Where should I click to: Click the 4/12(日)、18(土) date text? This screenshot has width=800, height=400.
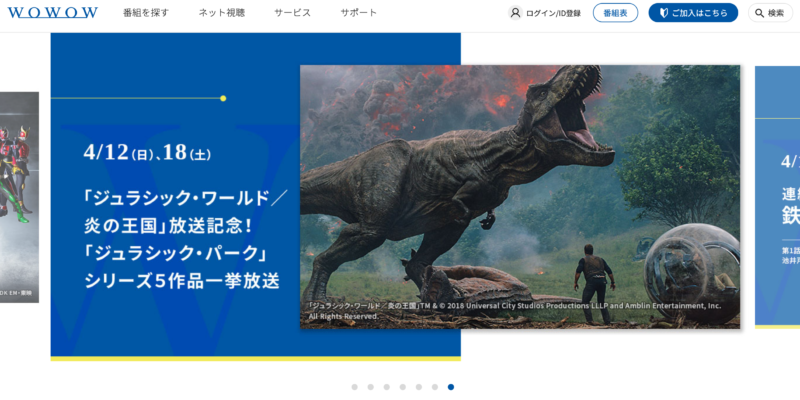click(147, 152)
